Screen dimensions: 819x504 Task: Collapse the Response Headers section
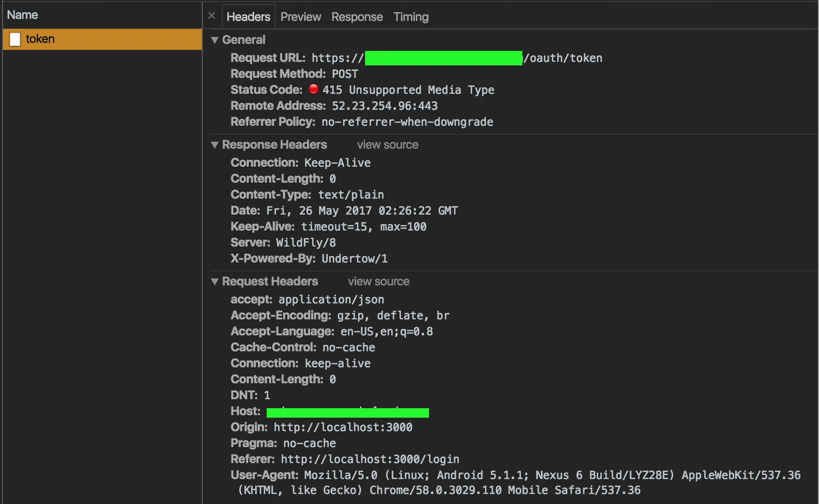(215, 145)
